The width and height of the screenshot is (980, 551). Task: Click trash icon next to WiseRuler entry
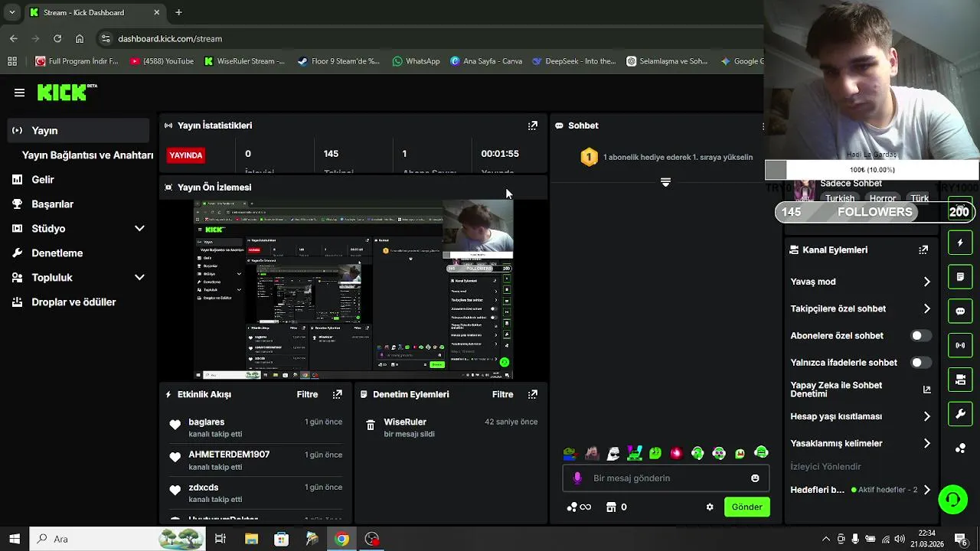pos(371,425)
